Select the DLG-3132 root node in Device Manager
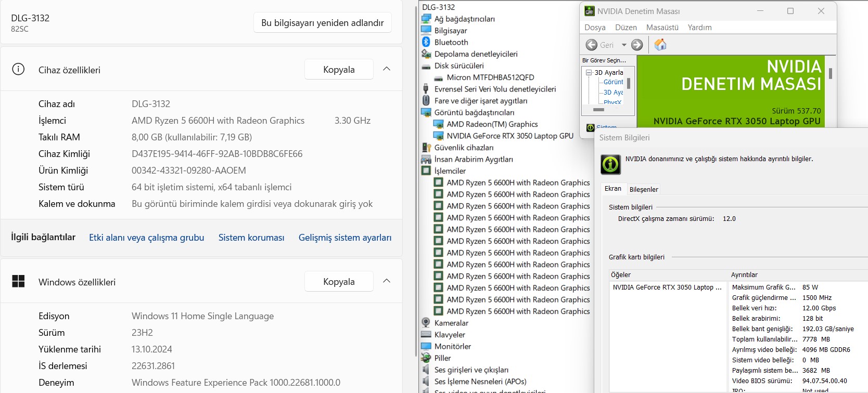Viewport: 868px width, 393px height. coord(439,7)
